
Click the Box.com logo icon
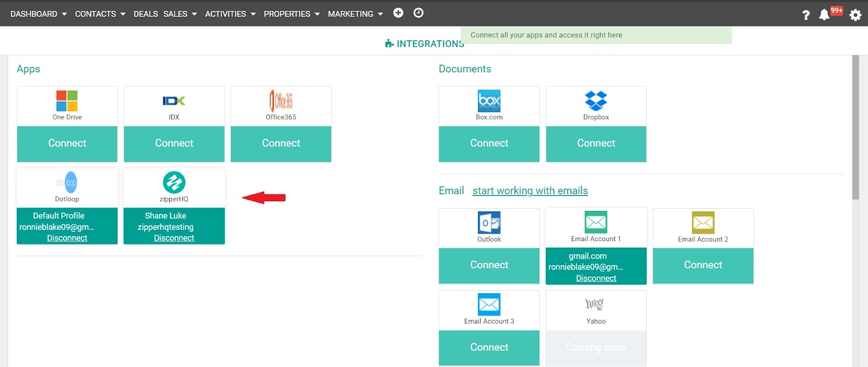(489, 101)
